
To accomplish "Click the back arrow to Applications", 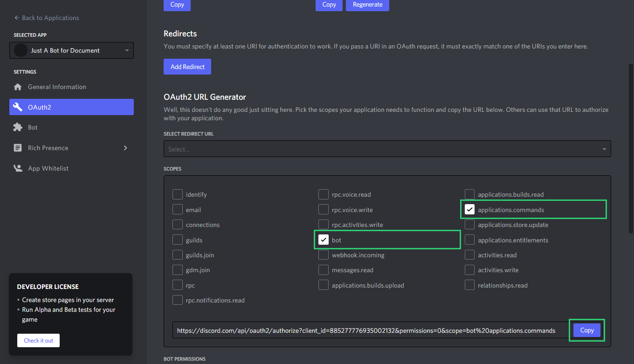I will point(17,18).
